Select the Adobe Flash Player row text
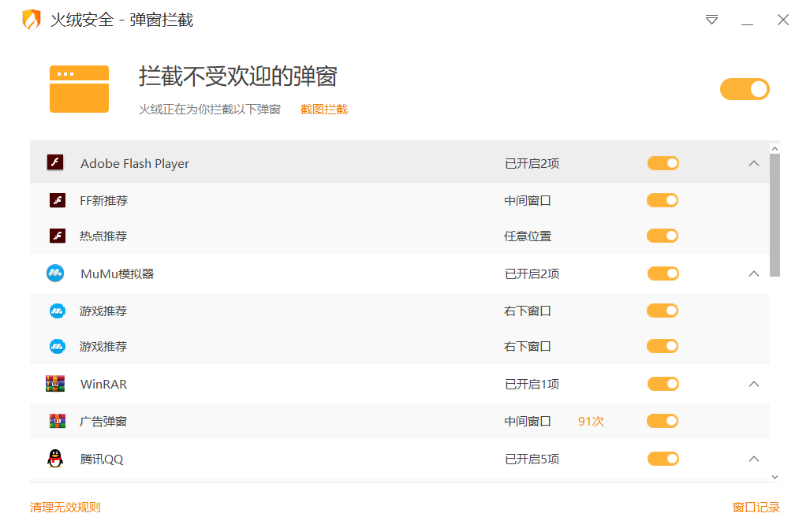This screenshot has width=810, height=532. point(135,164)
